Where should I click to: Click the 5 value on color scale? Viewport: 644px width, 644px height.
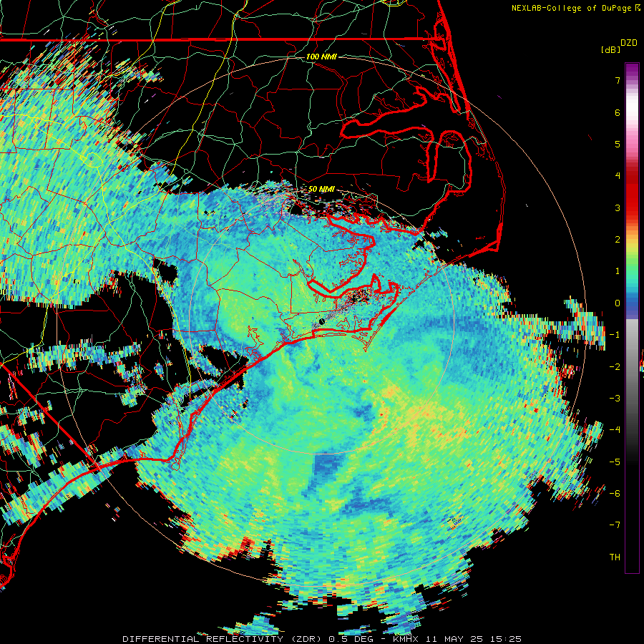[618, 144]
